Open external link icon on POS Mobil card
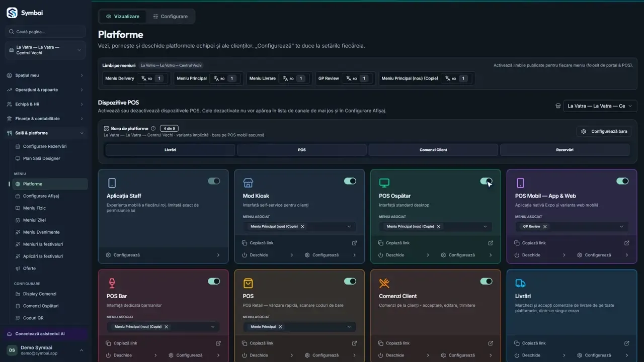The image size is (644, 362). 627,243
